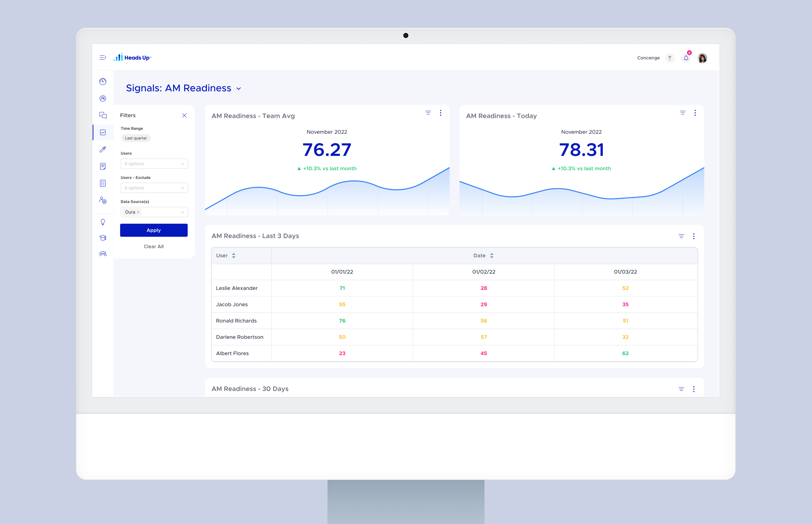Viewport: 812px width, 524px height.
Task: Select the Darlene Robertson row name
Action: click(x=240, y=337)
